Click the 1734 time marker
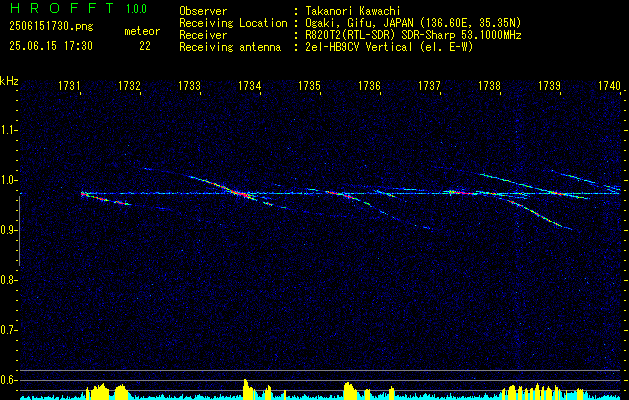This screenshot has width=629, height=400. coord(249,85)
